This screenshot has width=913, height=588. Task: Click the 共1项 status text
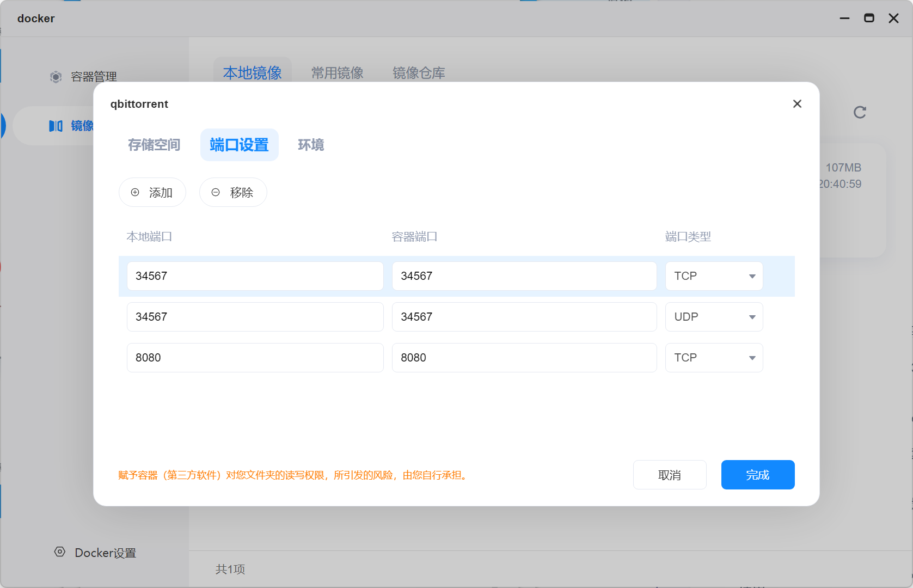(x=230, y=569)
